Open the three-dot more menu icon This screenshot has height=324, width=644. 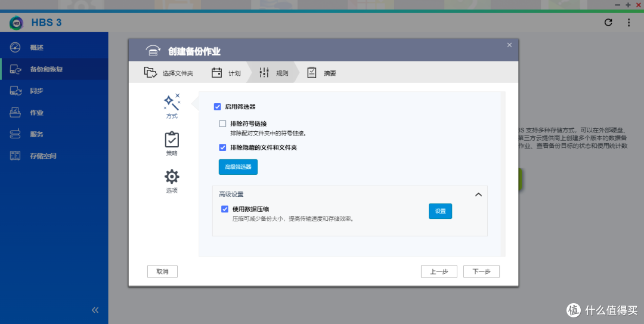628,23
